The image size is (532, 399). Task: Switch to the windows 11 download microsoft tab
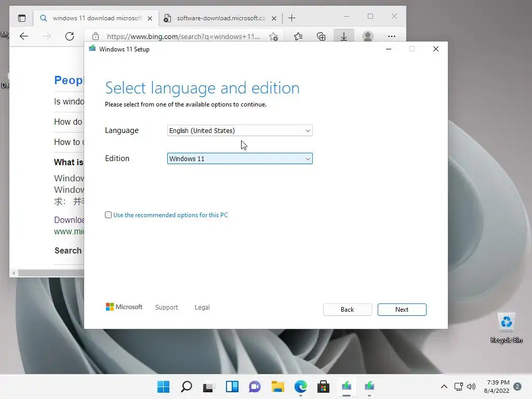[97, 18]
